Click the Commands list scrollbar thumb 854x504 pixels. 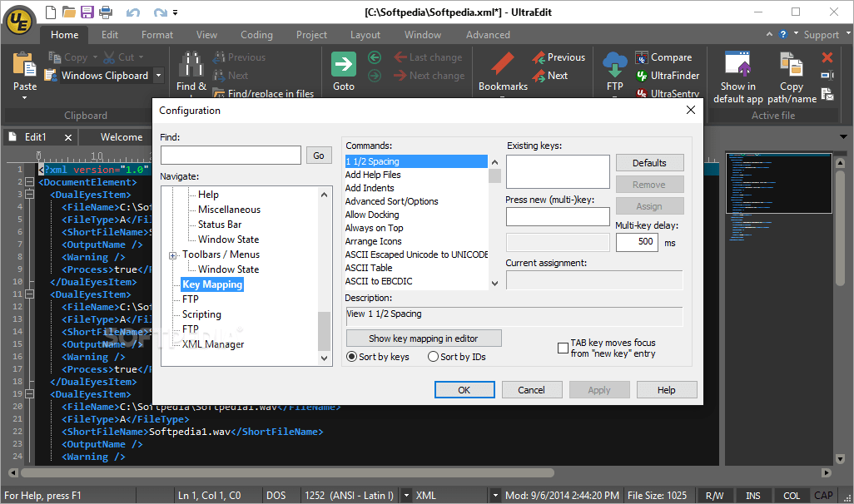(494, 175)
